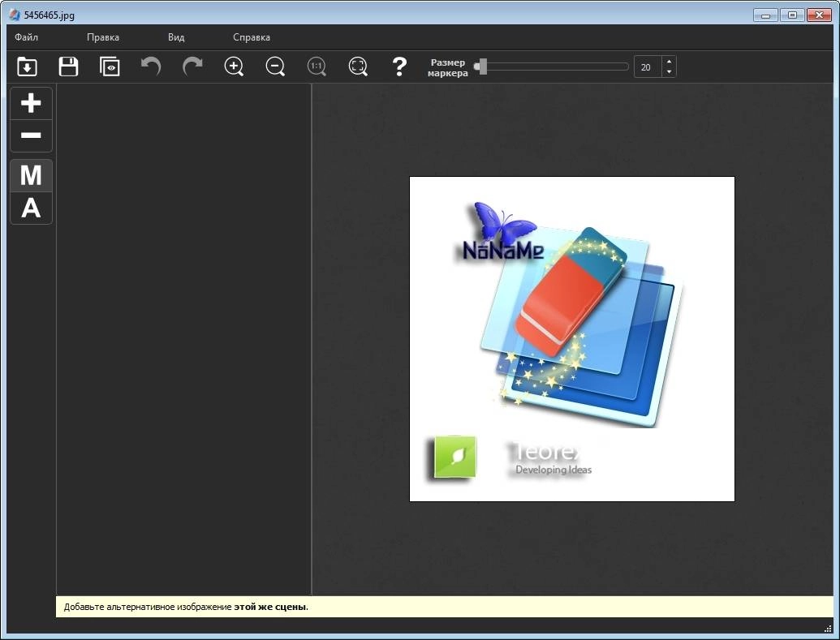The height and width of the screenshot is (640, 840).
Task: Fit image to window zoom icon
Action: coord(358,67)
